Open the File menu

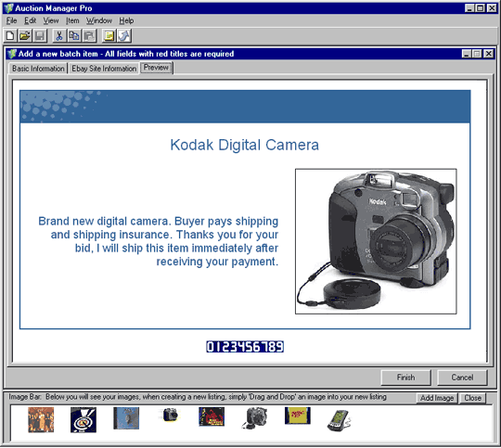point(11,21)
